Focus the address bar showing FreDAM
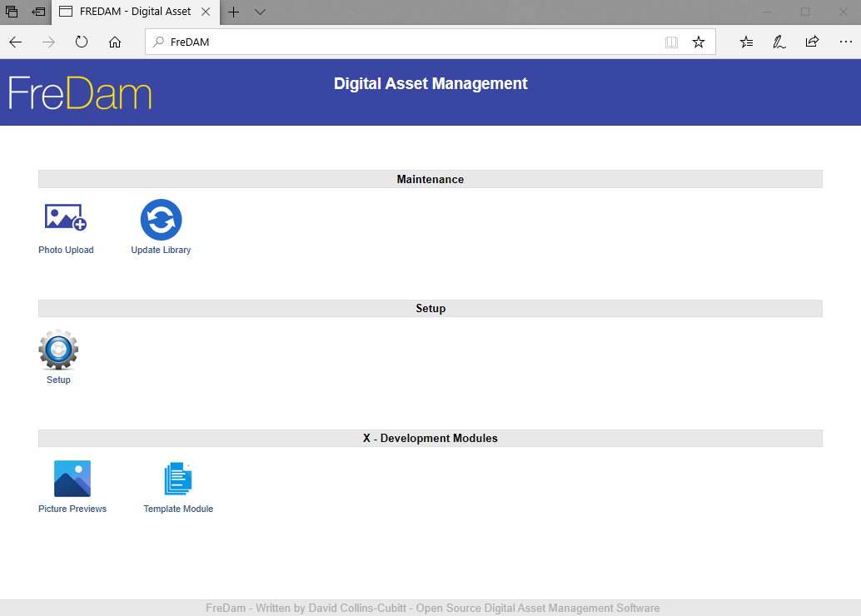This screenshot has height=616, width=861. [x=406, y=42]
